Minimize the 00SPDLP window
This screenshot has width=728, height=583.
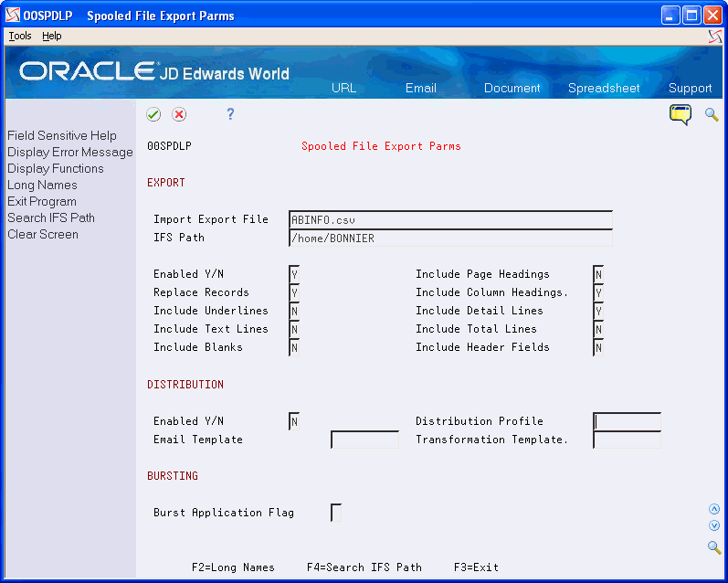click(x=670, y=16)
